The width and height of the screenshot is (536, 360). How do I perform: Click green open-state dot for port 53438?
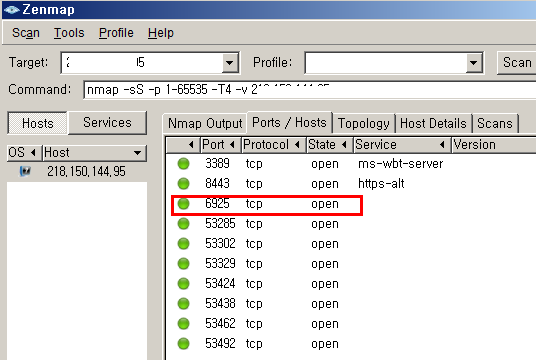pyautogui.click(x=184, y=304)
